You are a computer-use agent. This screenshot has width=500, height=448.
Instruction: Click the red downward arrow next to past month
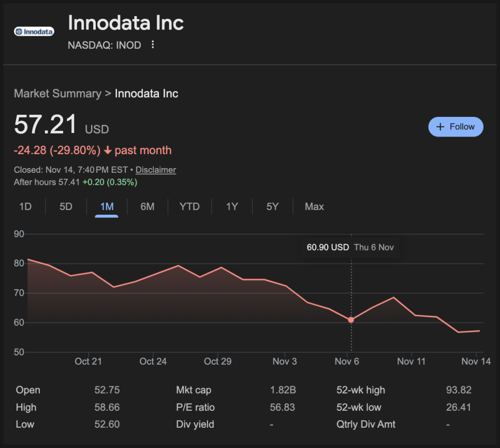108,151
